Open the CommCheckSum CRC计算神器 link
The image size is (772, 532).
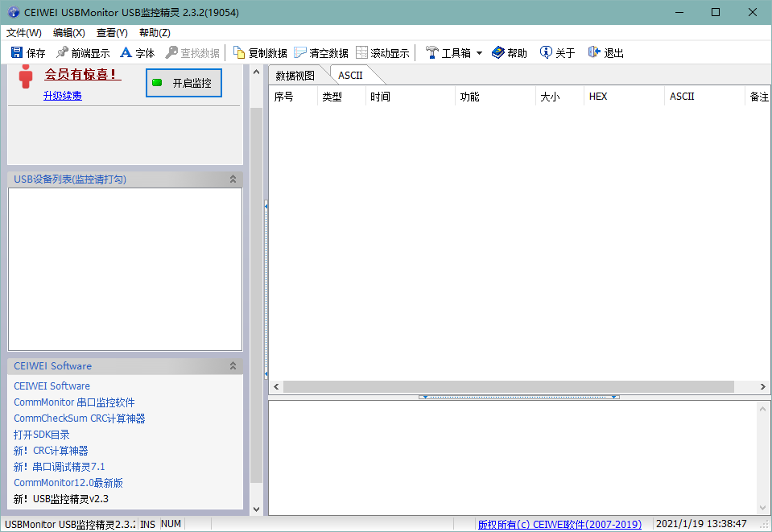[x=79, y=419]
